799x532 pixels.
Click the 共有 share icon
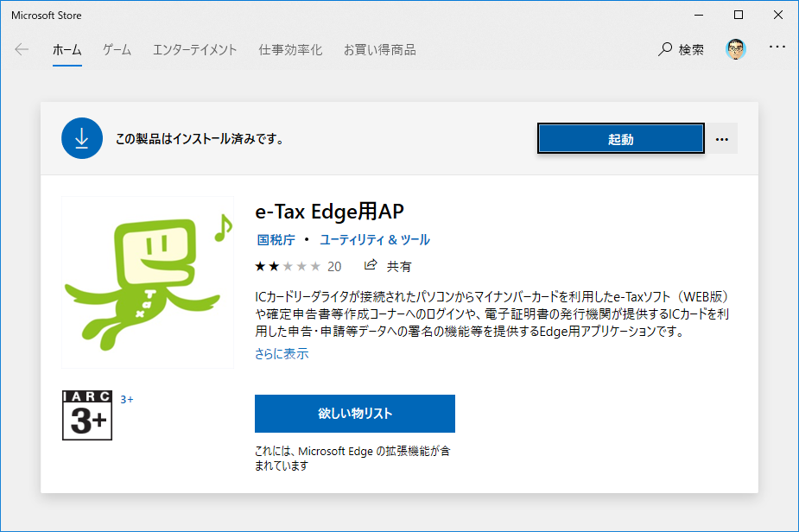point(371,265)
